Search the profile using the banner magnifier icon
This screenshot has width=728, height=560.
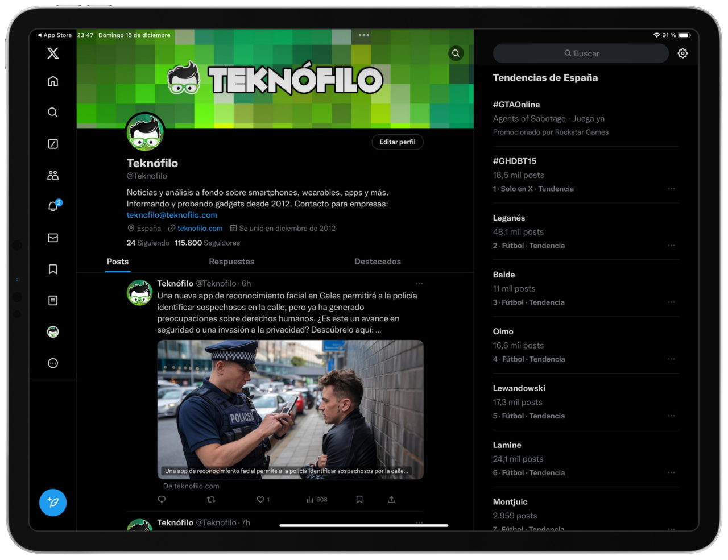[456, 53]
